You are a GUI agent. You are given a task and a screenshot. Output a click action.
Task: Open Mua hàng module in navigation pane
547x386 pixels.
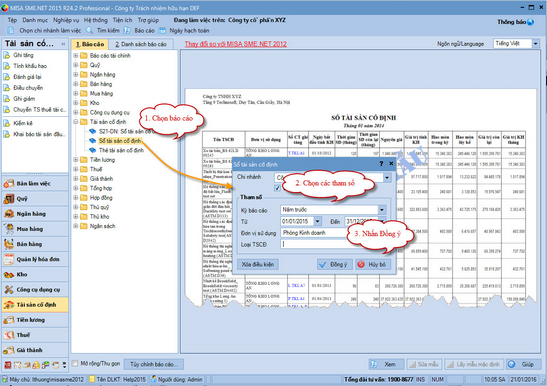35,229
